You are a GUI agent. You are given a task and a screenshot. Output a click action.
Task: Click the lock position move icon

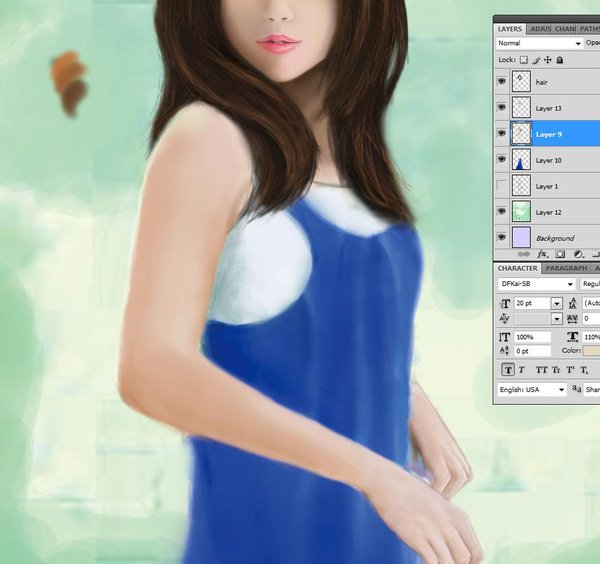(548, 60)
